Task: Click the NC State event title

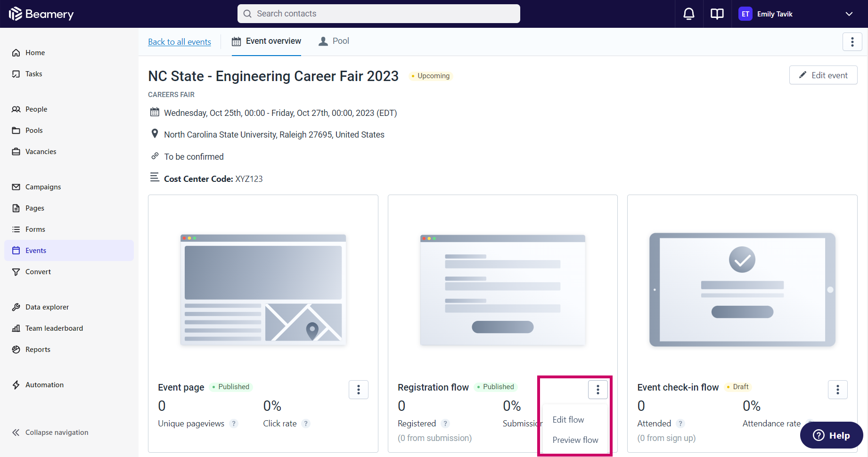Action: 273,76
